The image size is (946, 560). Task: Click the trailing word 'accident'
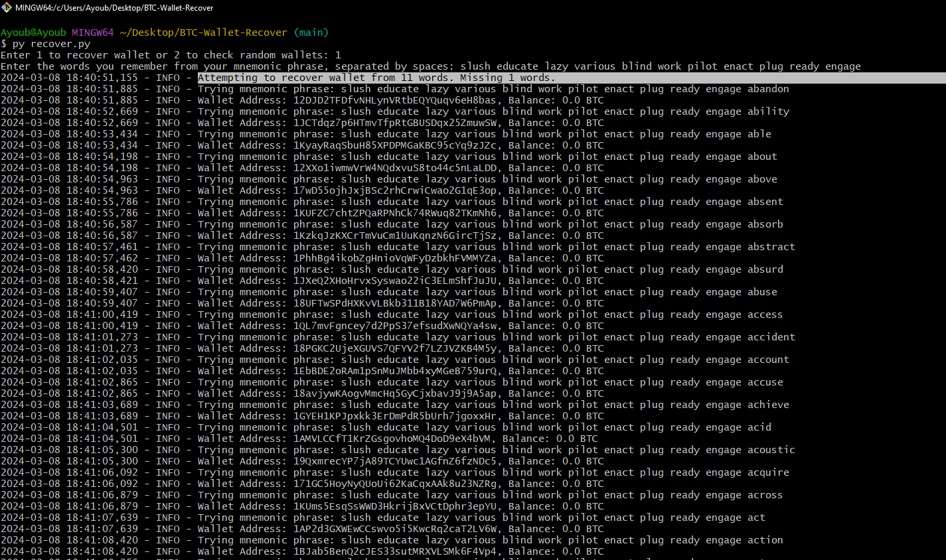[x=771, y=337]
